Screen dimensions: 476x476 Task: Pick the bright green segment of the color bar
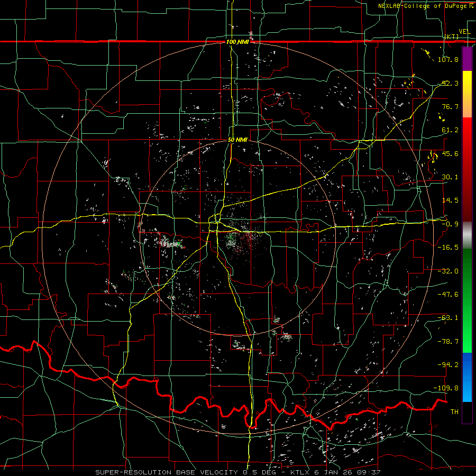(x=467, y=300)
